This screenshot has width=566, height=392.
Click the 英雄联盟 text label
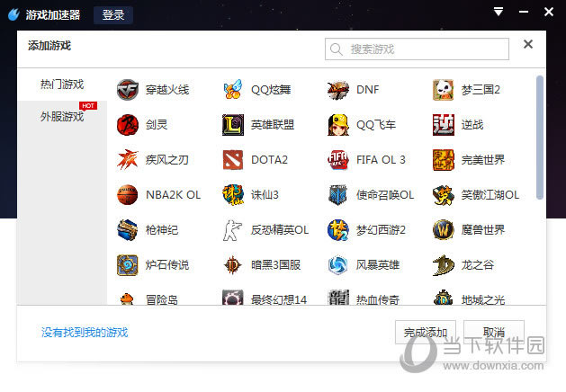click(273, 125)
